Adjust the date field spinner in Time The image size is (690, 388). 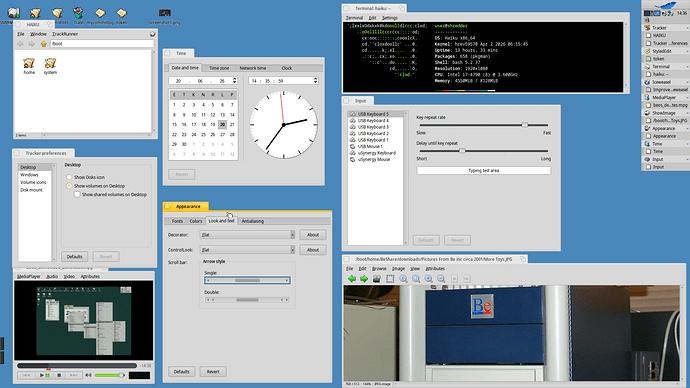point(235,81)
